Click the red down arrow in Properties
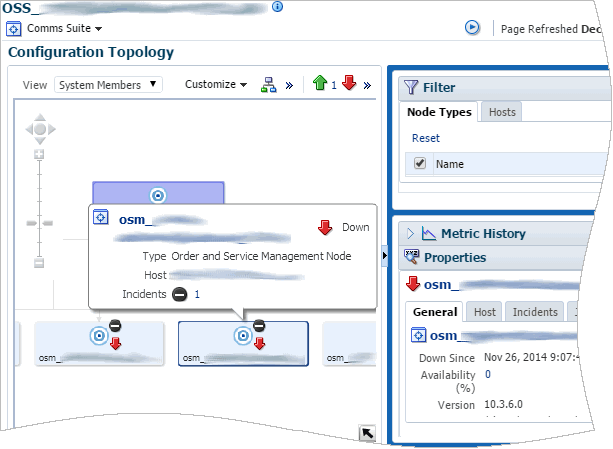The image size is (613, 449). [x=413, y=284]
